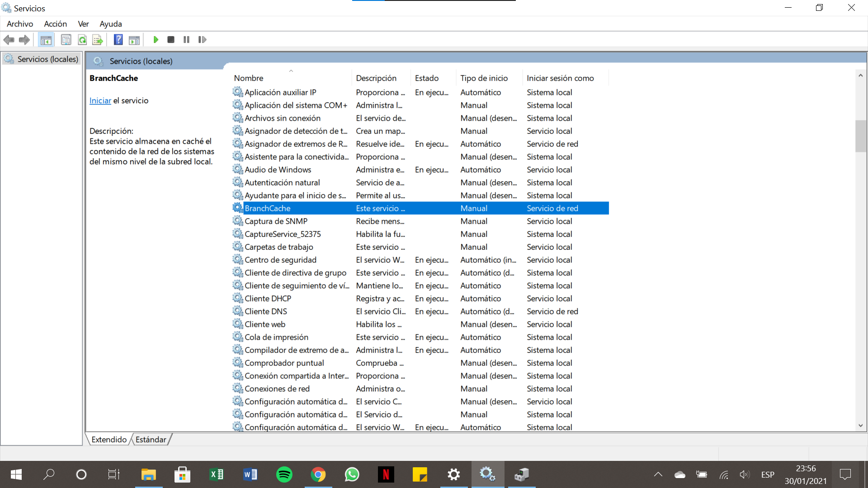Click the vertical scrollbar down arrow
The height and width of the screenshot is (488, 868).
860,426
